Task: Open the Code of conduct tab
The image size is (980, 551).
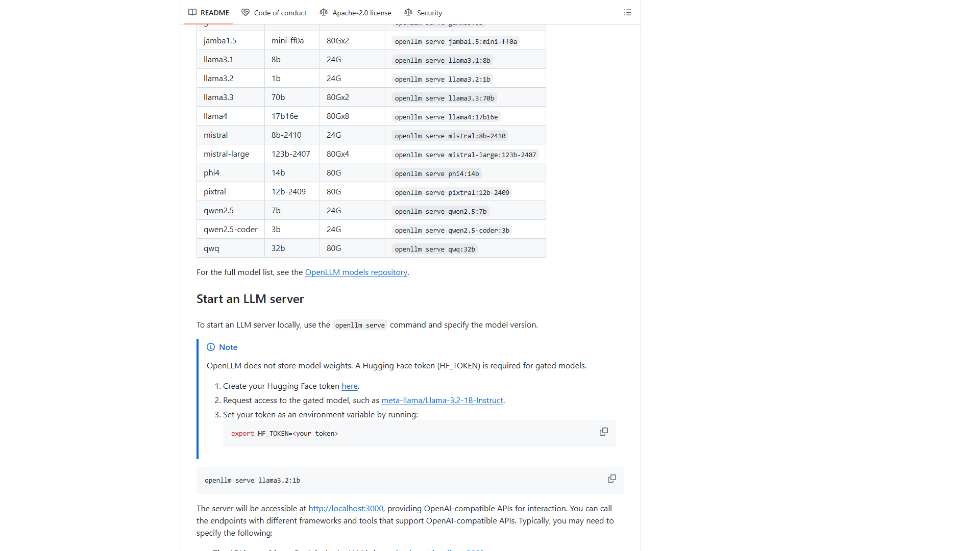Action: pyautogui.click(x=274, y=12)
